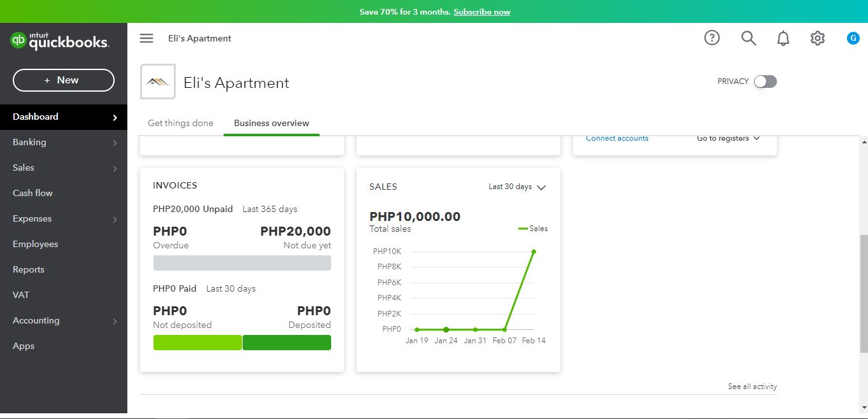Click the Last 365 days text
The height and width of the screenshot is (419, 868).
(270, 209)
